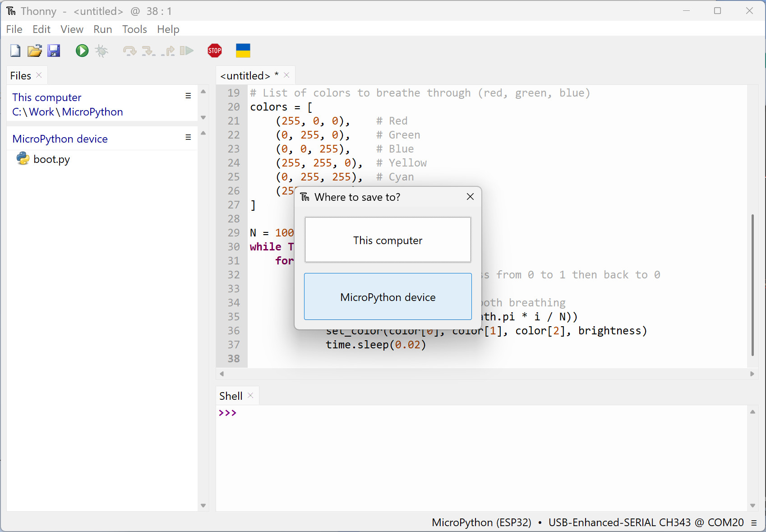Open the MicroPython device panel hamburger menu
This screenshot has height=532, width=766.
tap(188, 137)
